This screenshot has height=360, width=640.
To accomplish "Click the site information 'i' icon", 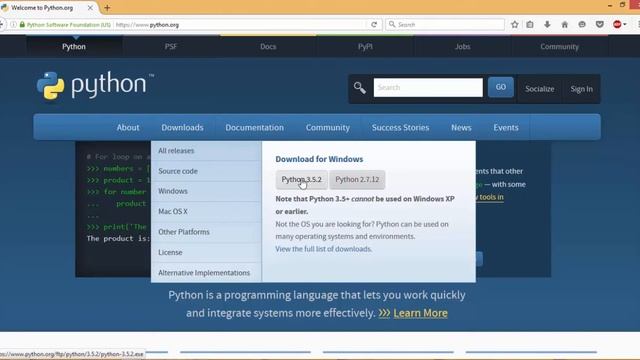I will [13, 24].
